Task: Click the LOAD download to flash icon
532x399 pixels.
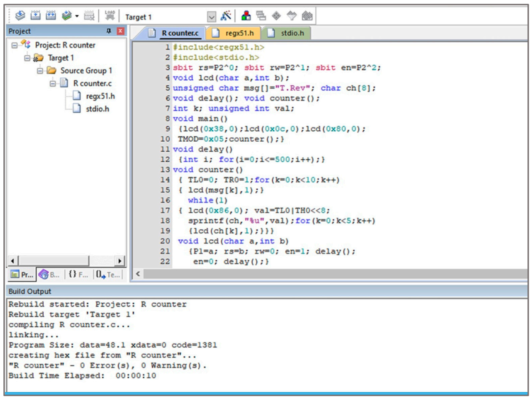Action: [110, 16]
